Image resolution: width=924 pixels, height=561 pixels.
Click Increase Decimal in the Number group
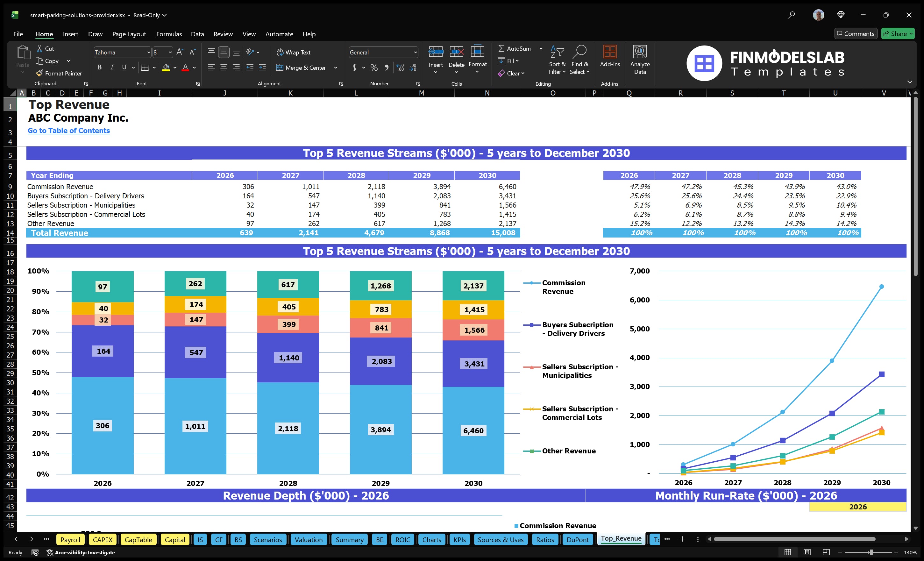(x=400, y=67)
